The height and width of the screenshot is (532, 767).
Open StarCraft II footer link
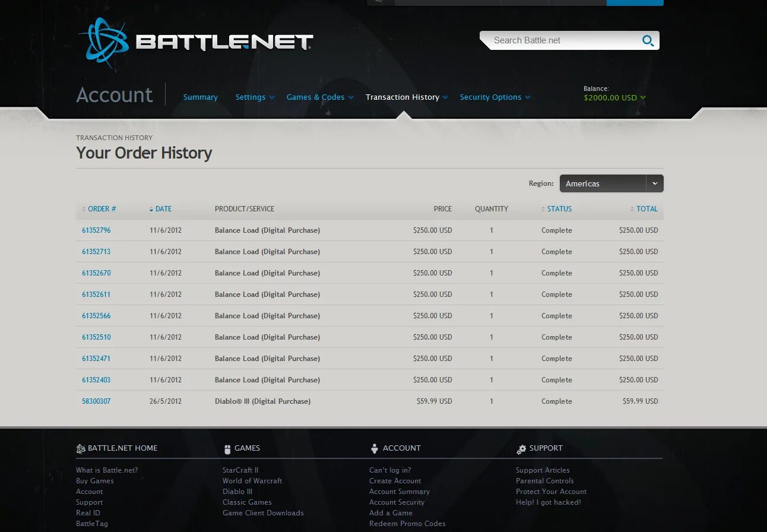(240, 470)
